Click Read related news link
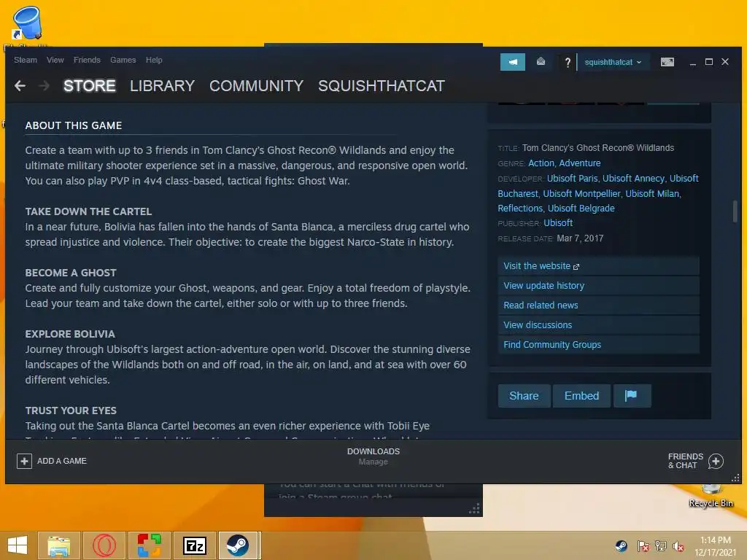This screenshot has height=560, width=747. point(598,306)
